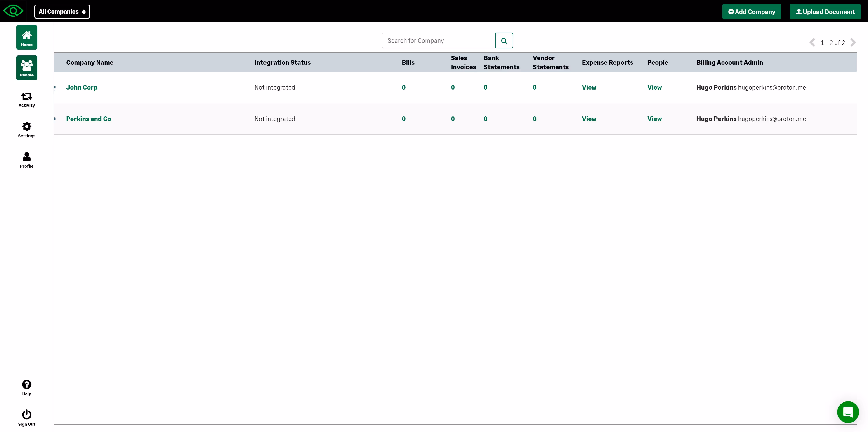
Task: Click the Upload Document button
Action: [x=825, y=12]
